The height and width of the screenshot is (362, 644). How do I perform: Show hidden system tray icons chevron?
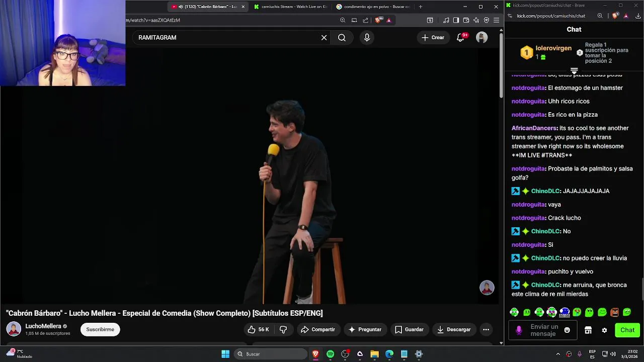(557, 354)
